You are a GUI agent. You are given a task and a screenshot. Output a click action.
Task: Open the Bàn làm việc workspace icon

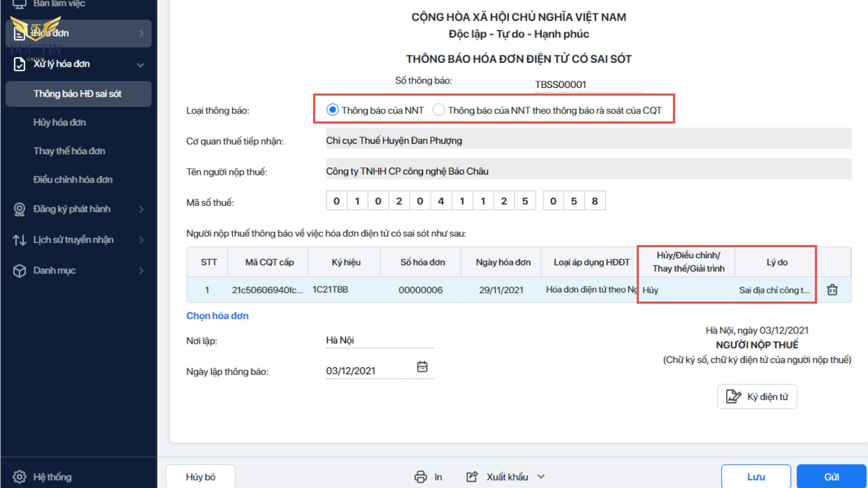pyautogui.click(x=19, y=4)
